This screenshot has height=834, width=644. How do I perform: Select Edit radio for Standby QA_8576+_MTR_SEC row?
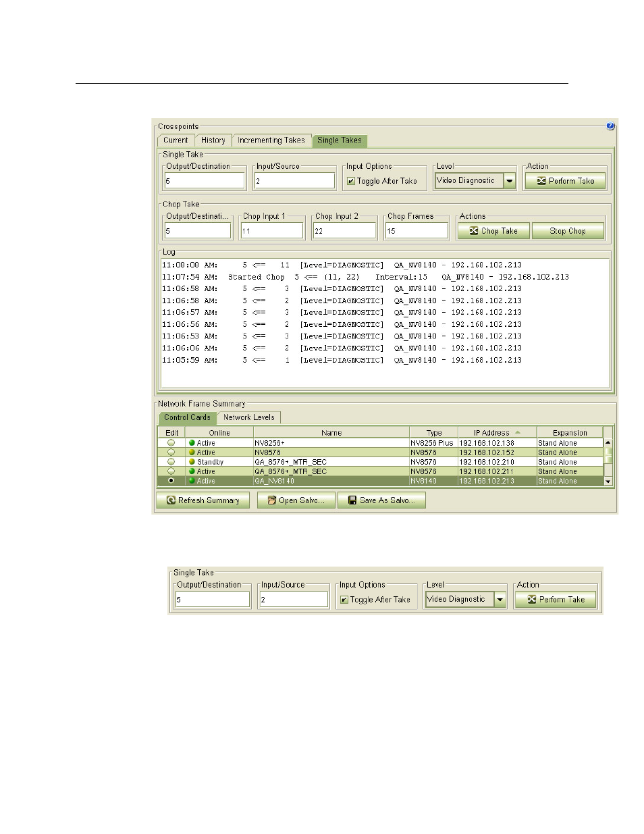point(171,462)
